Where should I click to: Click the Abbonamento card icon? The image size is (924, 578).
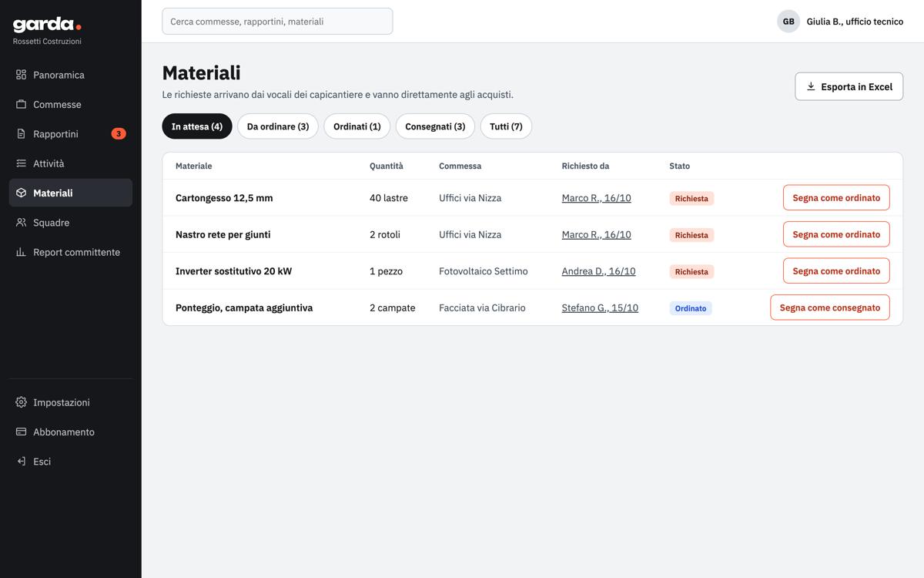click(x=21, y=432)
